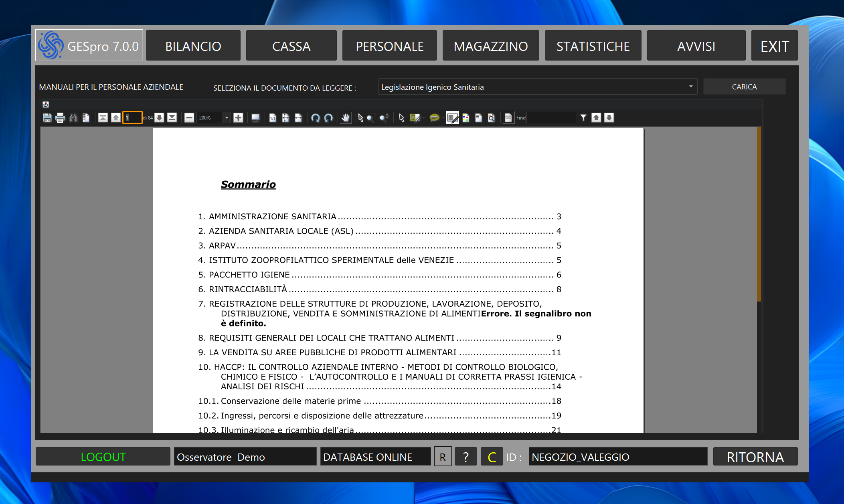Find next match arrow
The height and width of the screenshot is (504, 844).
(x=609, y=118)
